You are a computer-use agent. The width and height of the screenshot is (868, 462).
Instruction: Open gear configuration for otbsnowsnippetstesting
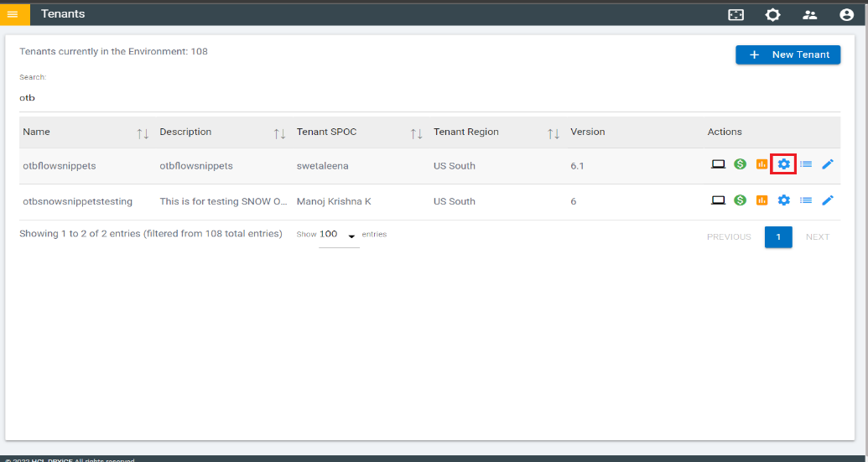[x=784, y=200]
